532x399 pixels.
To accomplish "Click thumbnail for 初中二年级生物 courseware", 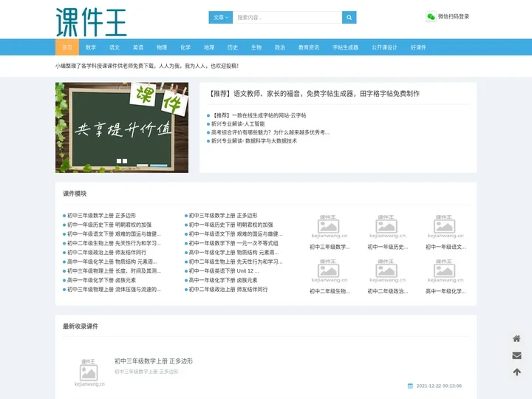I will click(x=329, y=270).
